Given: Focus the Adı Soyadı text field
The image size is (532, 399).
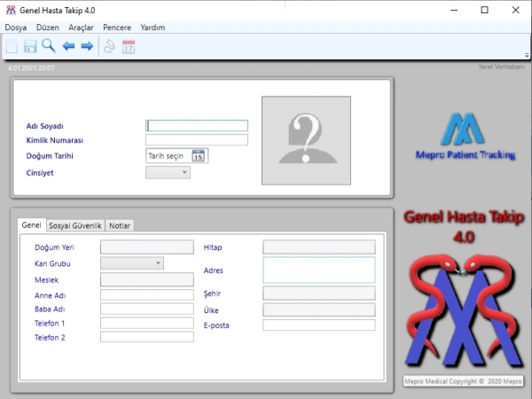Looking at the screenshot, I should coord(197,125).
